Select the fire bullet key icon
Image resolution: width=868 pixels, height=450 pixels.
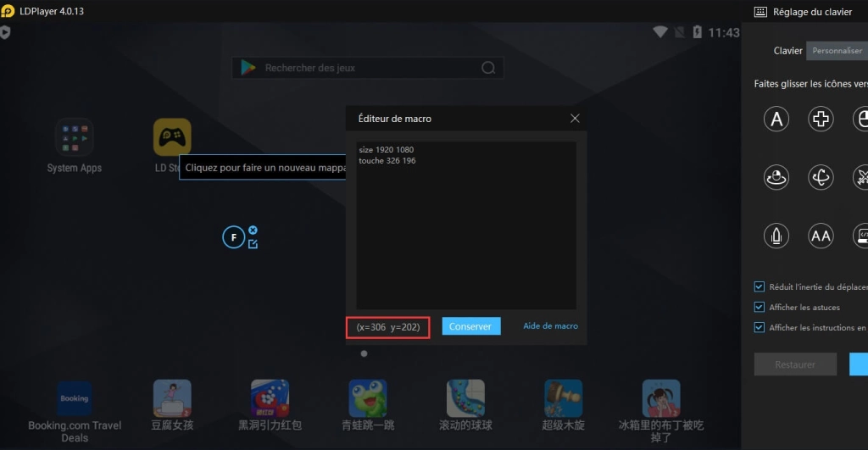776,236
